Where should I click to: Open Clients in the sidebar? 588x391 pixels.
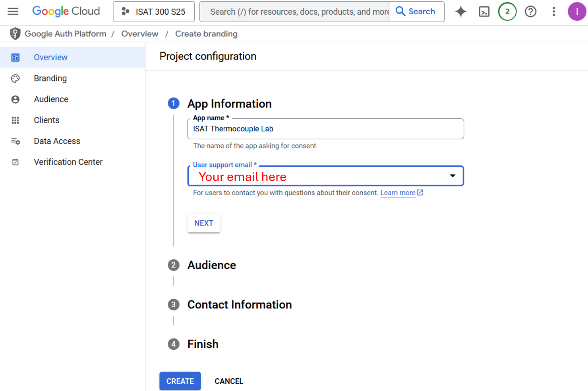[x=72, y=120]
